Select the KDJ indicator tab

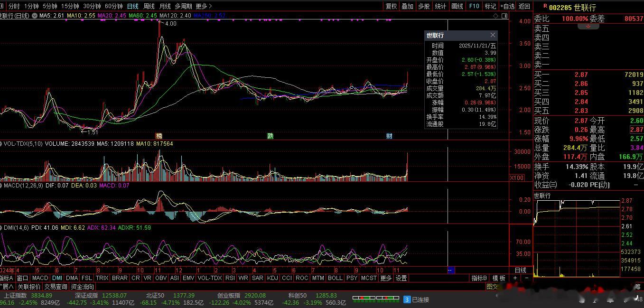point(272,278)
